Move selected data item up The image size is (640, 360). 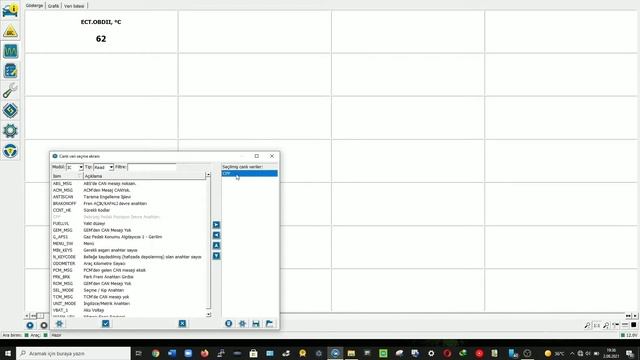point(216,245)
